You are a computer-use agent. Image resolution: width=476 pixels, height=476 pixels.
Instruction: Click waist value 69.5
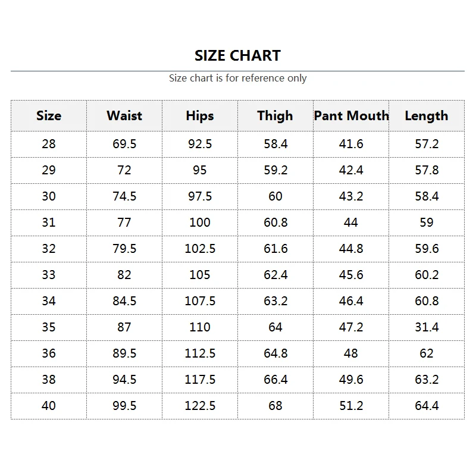point(124,144)
